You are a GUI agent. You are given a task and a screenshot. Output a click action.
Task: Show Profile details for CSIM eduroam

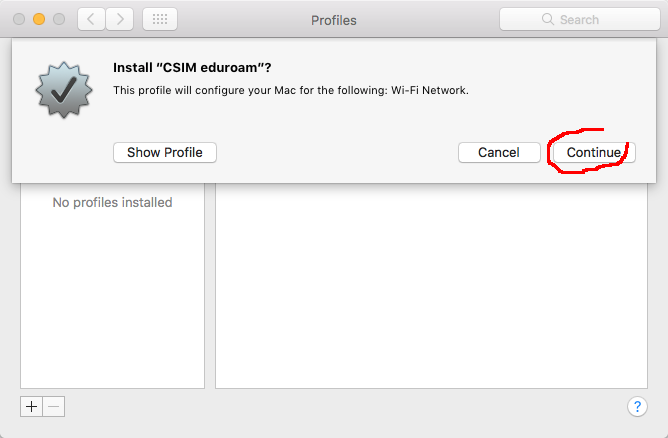click(x=165, y=153)
